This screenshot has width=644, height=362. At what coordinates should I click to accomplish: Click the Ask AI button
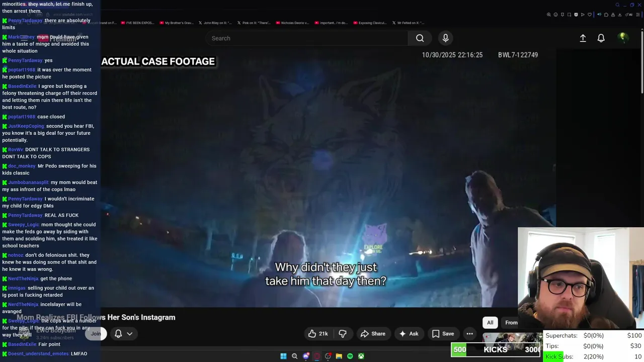(408, 333)
